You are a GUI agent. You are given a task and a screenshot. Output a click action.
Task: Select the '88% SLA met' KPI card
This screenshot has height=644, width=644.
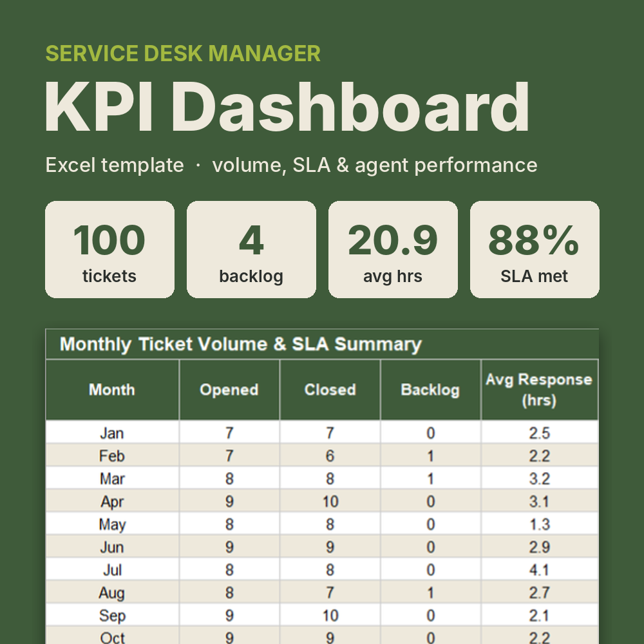pyautogui.click(x=535, y=249)
